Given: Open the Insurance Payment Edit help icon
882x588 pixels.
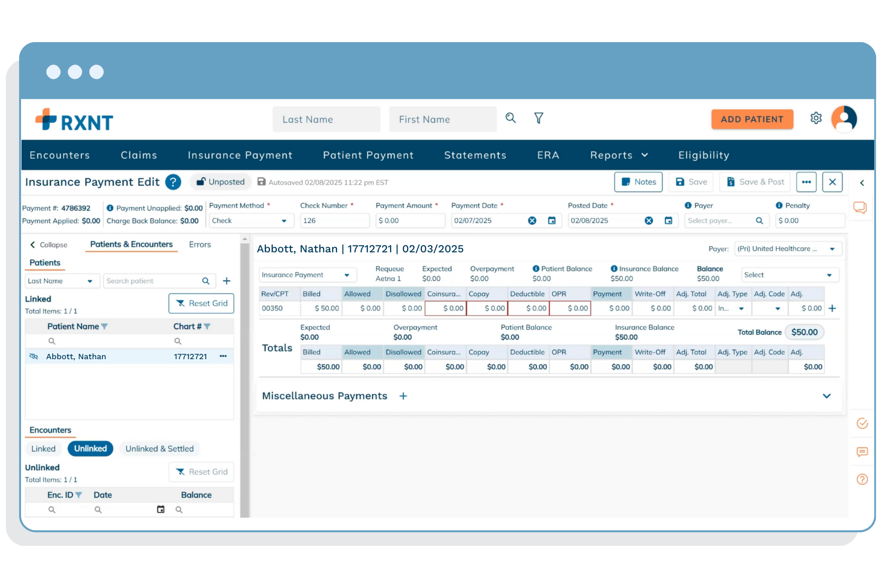Looking at the screenshot, I should (x=173, y=182).
